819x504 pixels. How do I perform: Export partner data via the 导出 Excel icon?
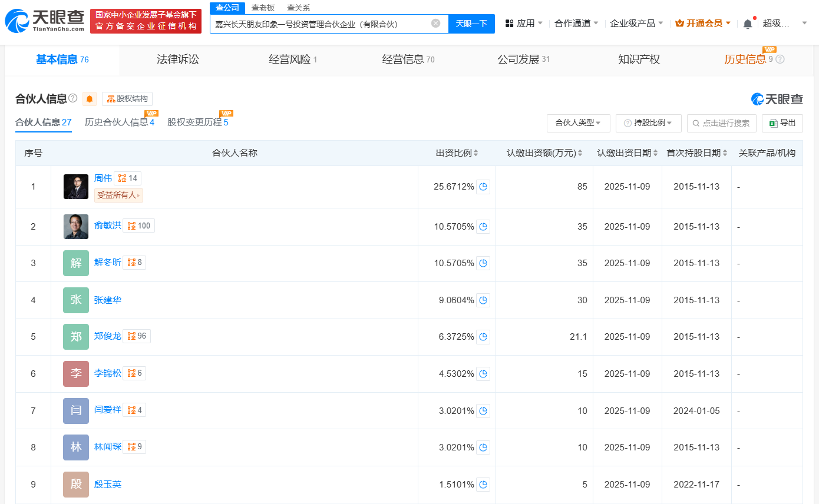782,123
